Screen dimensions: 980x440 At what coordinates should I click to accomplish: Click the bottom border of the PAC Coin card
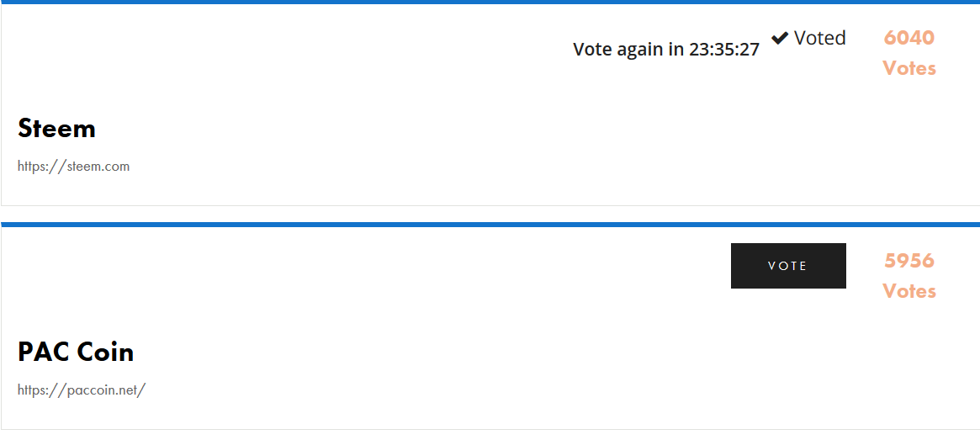(x=490, y=429)
